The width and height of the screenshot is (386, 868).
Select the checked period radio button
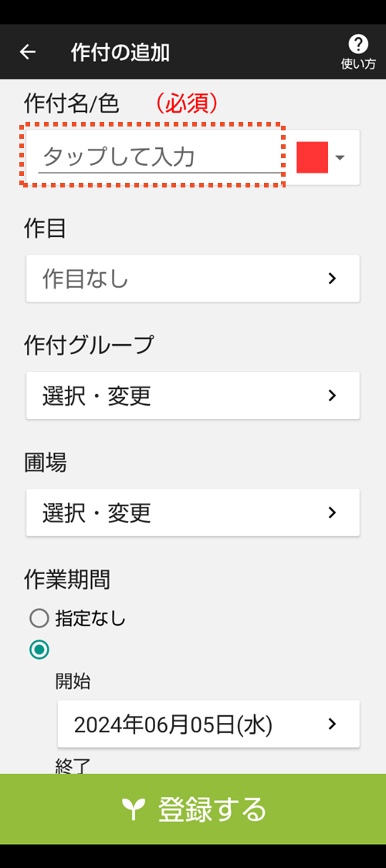pyautogui.click(x=39, y=650)
